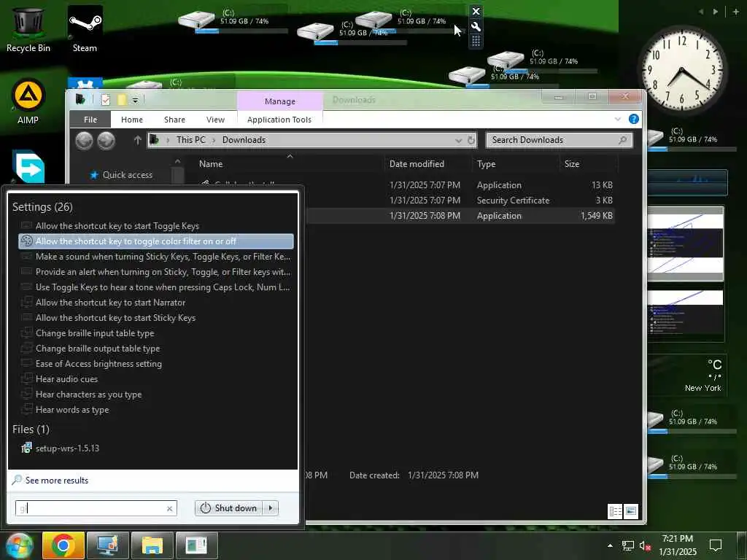
Task: Click the Properties quick-access toolbar icon
Action: click(106, 99)
